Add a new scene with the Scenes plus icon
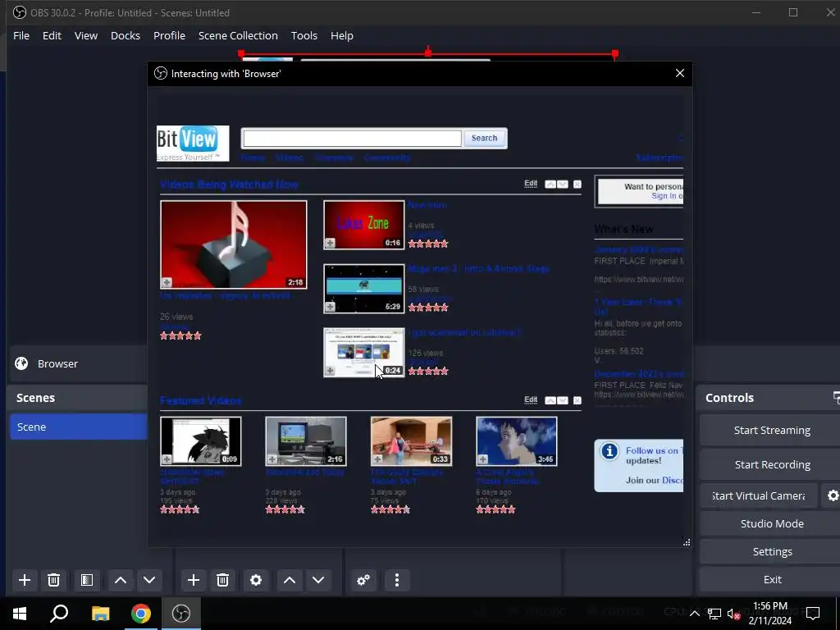840x630 pixels. pos(24,580)
